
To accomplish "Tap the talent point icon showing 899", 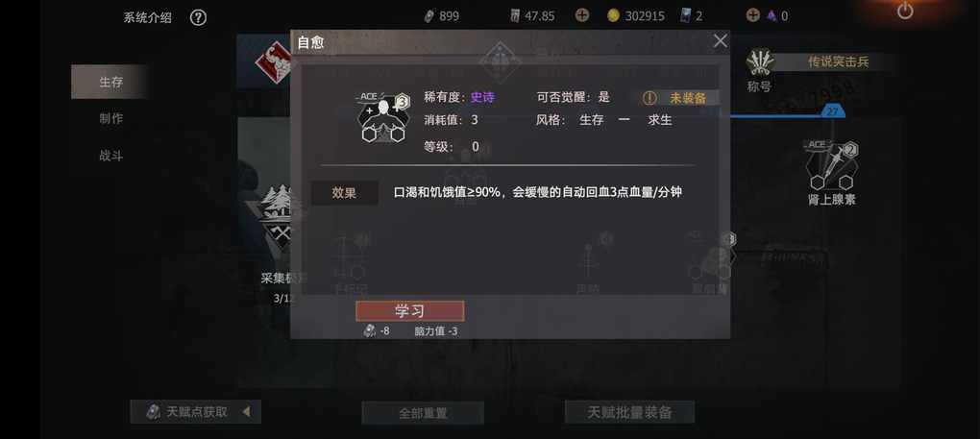I will pos(429,15).
